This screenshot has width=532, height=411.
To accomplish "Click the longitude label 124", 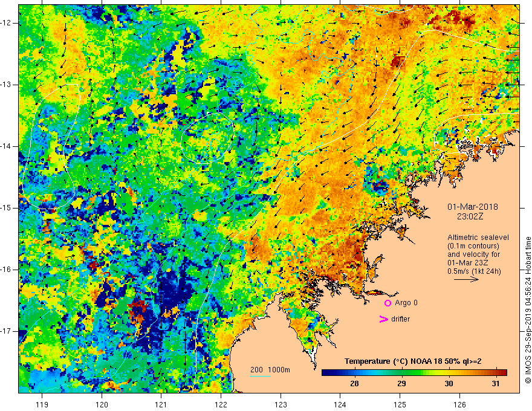I will click(340, 404).
